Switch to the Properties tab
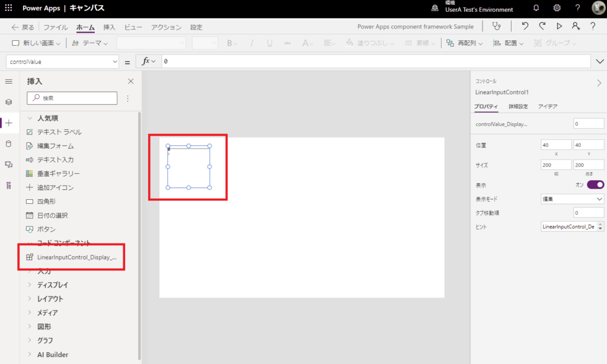The height and width of the screenshot is (364, 607). click(486, 107)
